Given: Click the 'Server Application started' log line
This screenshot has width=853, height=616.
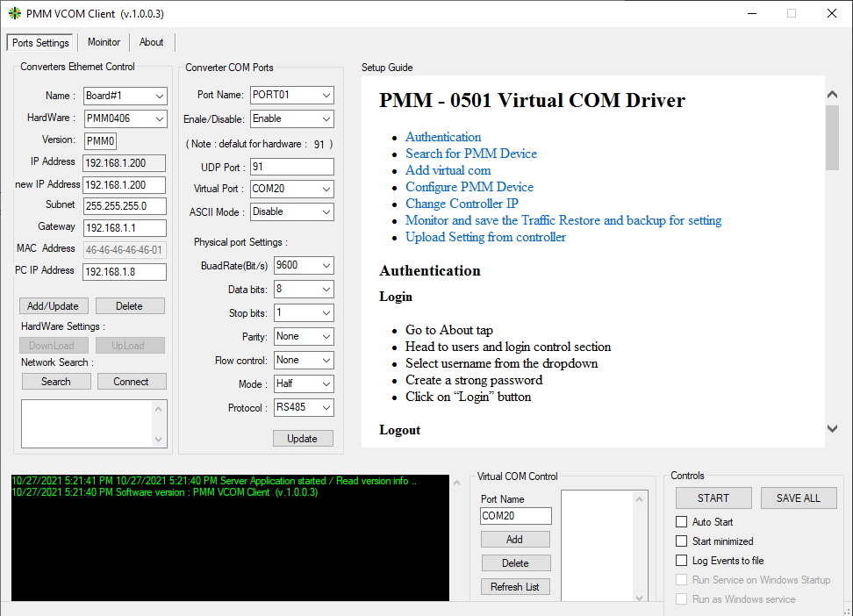Looking at the screenshot, I should [214, 481].
